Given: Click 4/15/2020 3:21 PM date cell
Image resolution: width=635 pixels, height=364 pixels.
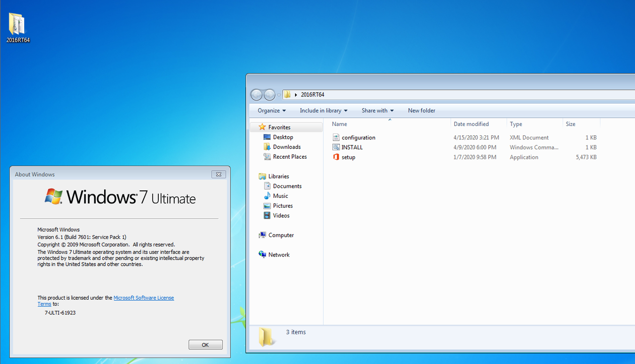Looking at the screenshot, I should [476, 137].
